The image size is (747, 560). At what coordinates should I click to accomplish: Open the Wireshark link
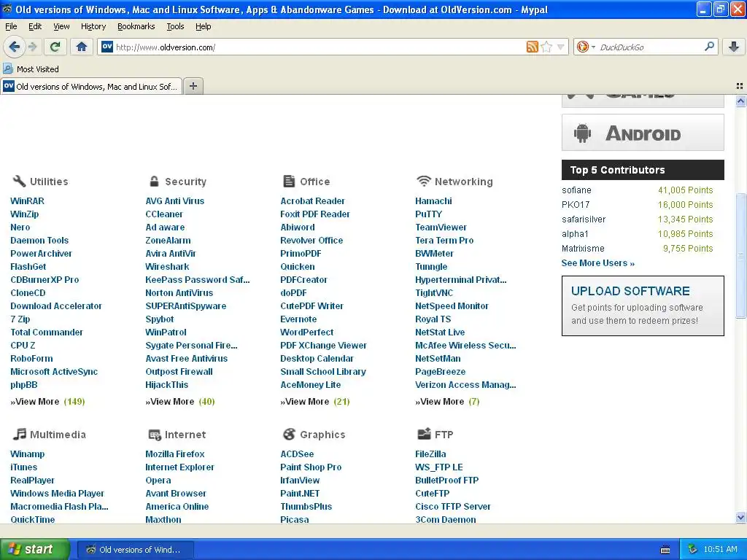167,267
